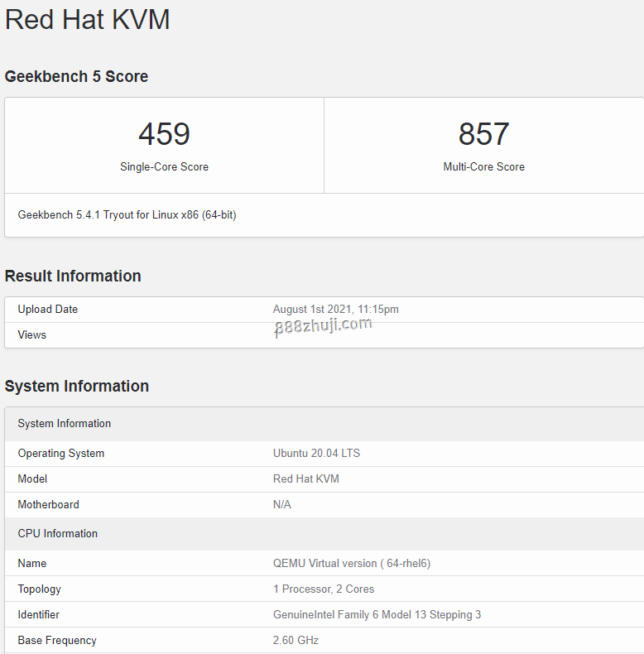This screenshot has height=654, width=644.
Task: Click the 'Operating System' label
Action: point(61,454)
